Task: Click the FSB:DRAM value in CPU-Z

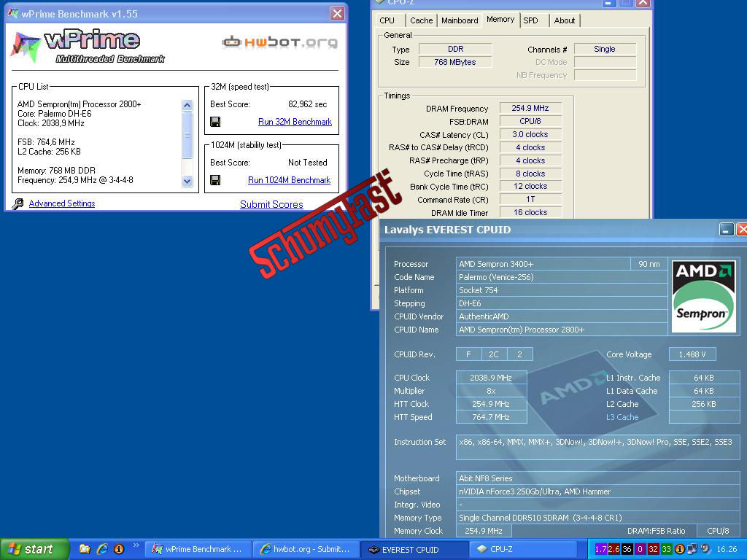Action: point(530,122)
